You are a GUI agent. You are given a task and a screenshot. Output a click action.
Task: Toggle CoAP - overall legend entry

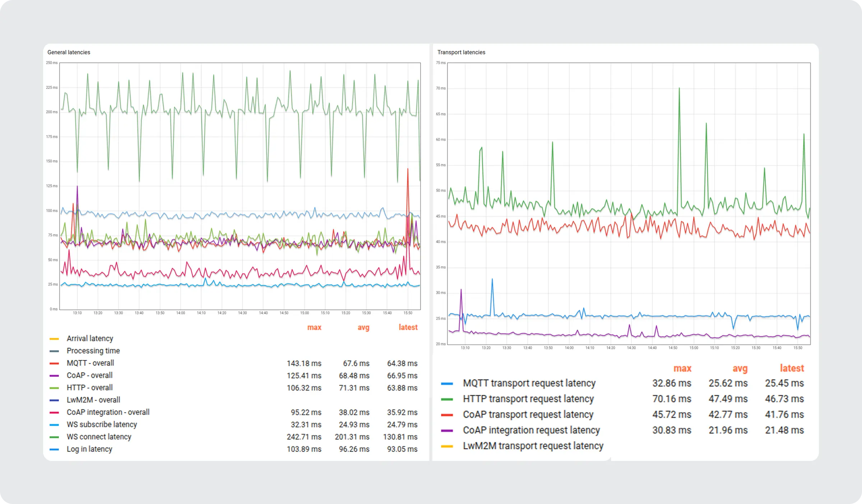(x=89, y=375)
